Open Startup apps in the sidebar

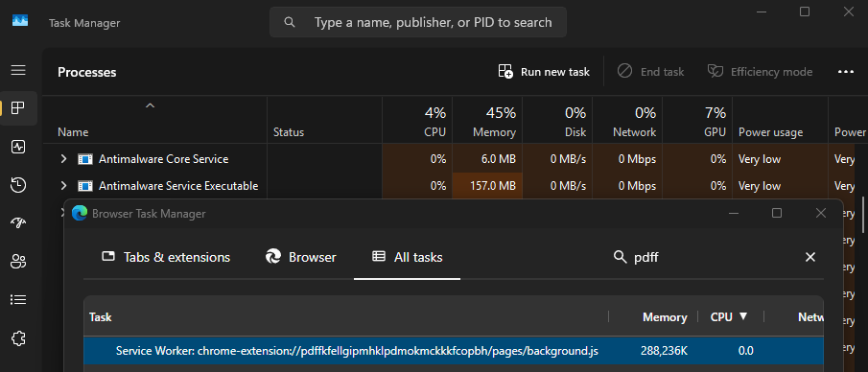[x=18, y=223]
